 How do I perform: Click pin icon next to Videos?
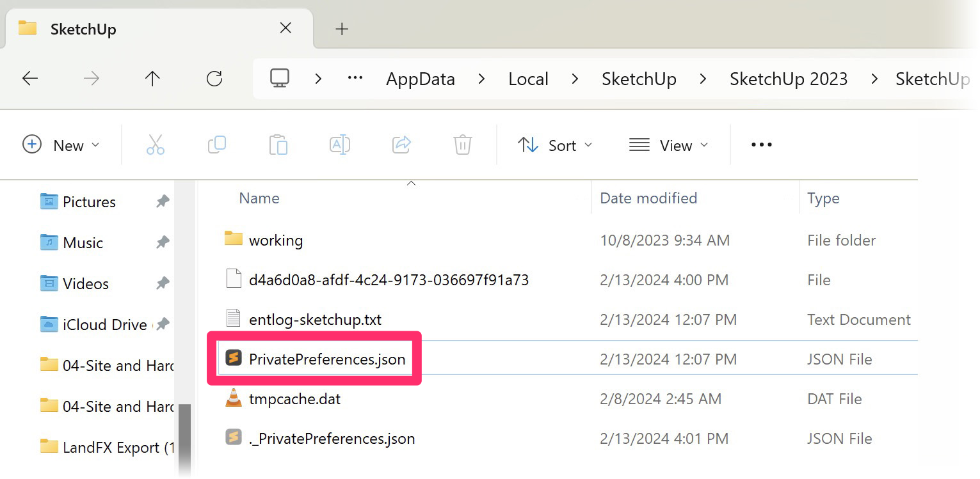163,283
